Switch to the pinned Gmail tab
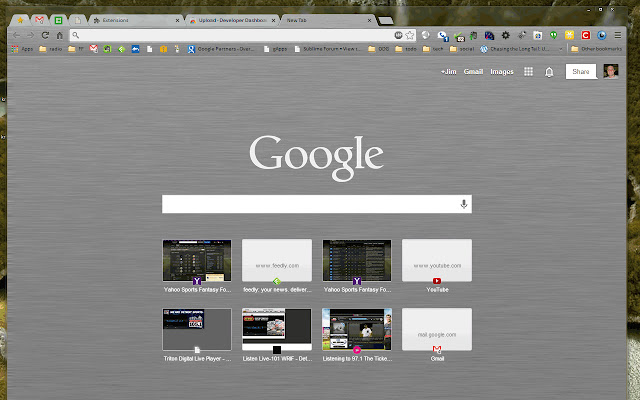640x400 pixels. pos(39,20)
